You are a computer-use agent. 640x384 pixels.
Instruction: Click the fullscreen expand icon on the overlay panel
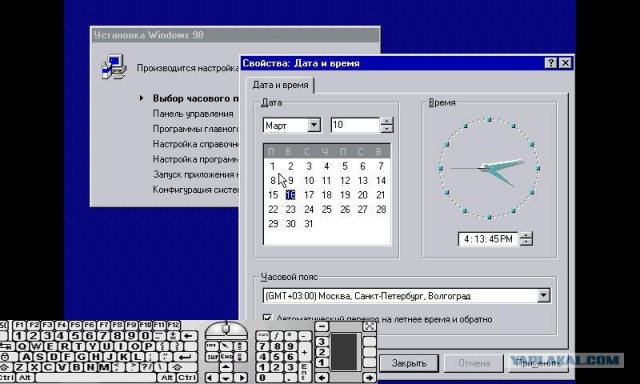[x=369, y=326]
